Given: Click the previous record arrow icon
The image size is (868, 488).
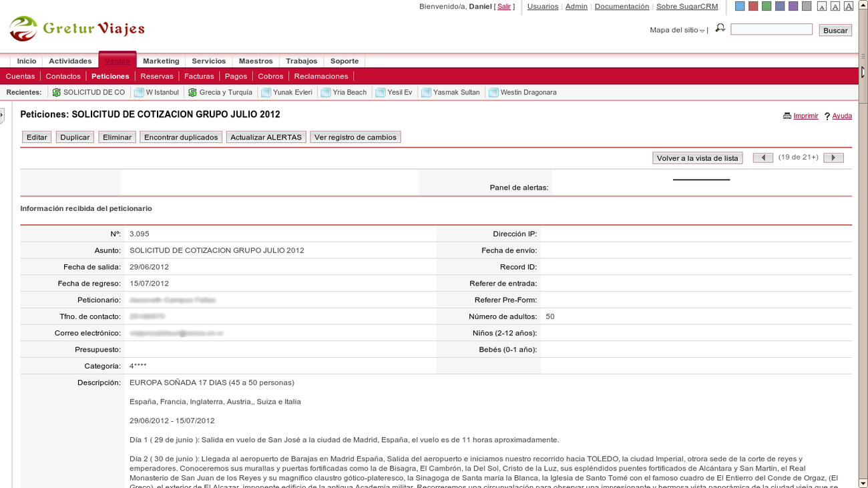Looking at the screenshot, I should [x=763, y=157].
